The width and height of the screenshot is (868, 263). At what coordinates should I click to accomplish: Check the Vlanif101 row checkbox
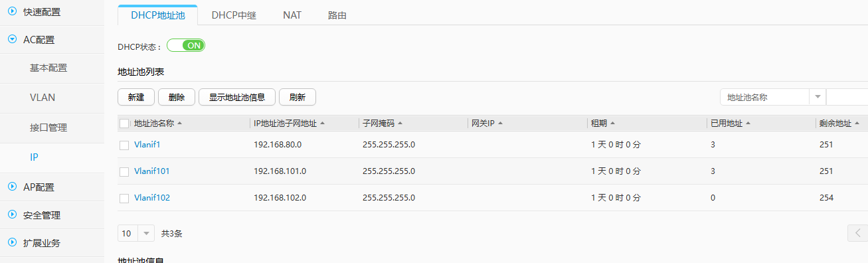124,171
